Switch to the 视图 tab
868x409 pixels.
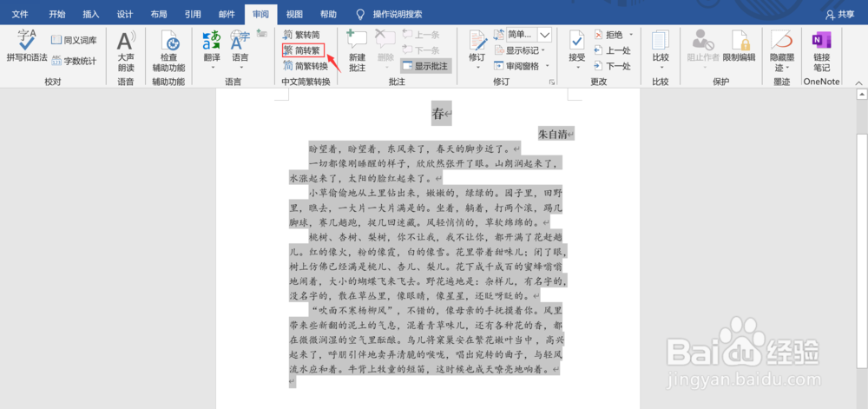pyautogui.click(x=294, y=15)
